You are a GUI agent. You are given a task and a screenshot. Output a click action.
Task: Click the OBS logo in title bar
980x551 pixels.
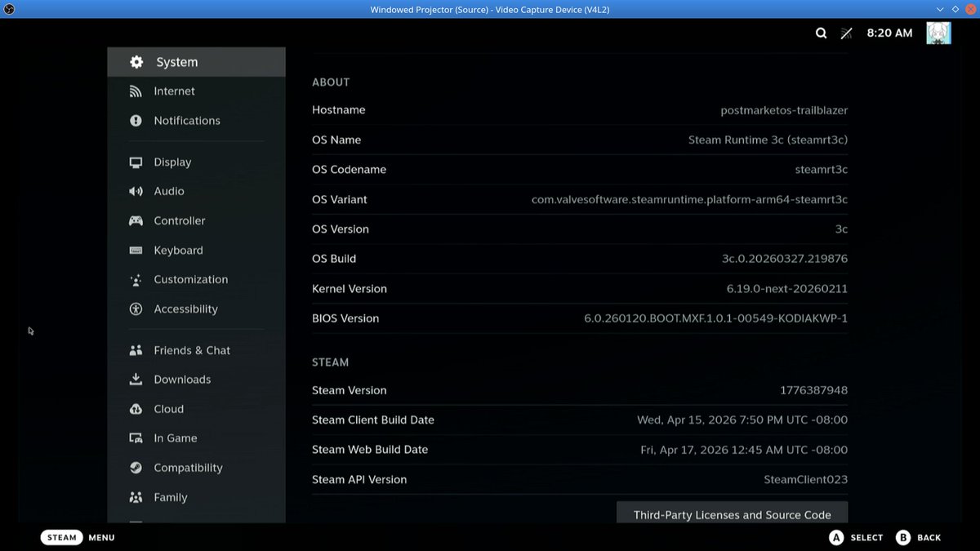pos(9,9)
